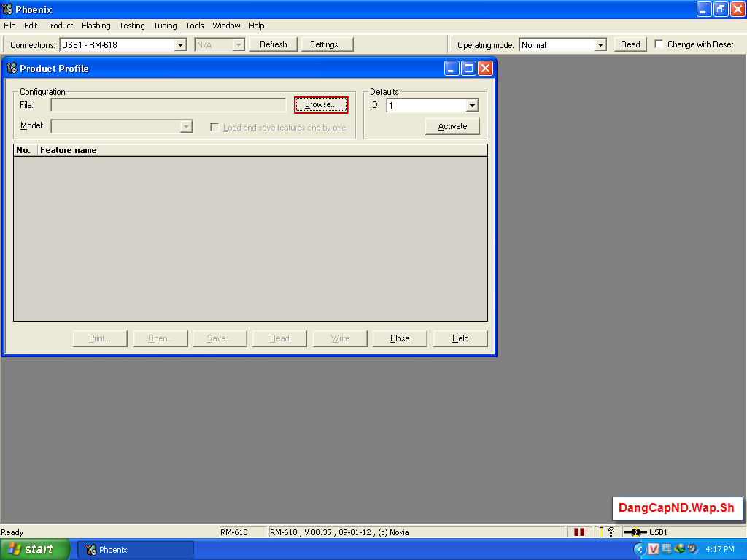Screen dimensions: 747x560
Task: Click the V 08.35 Nokia version status text
Action: click(339, 532)
